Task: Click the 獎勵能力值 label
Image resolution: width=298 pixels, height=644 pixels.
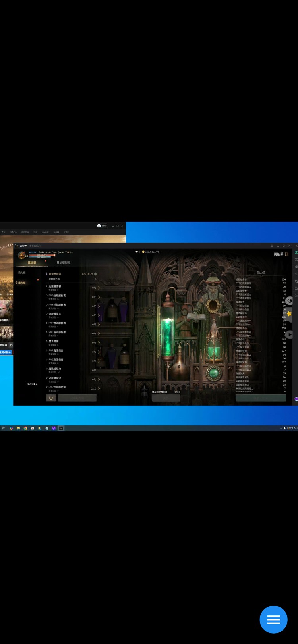Action: tap(54, 279)
